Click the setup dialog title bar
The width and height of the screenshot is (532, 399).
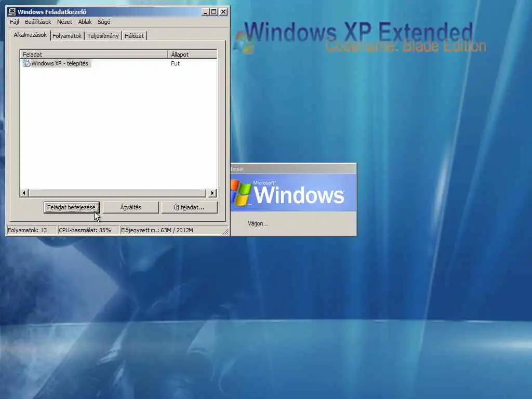click(x=293, y=169)
